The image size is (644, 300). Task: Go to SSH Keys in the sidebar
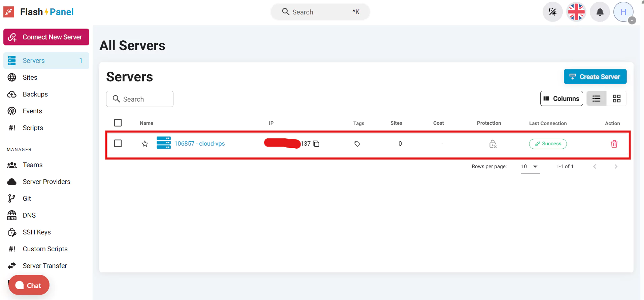pyautogui.click(x=37, y=232)
